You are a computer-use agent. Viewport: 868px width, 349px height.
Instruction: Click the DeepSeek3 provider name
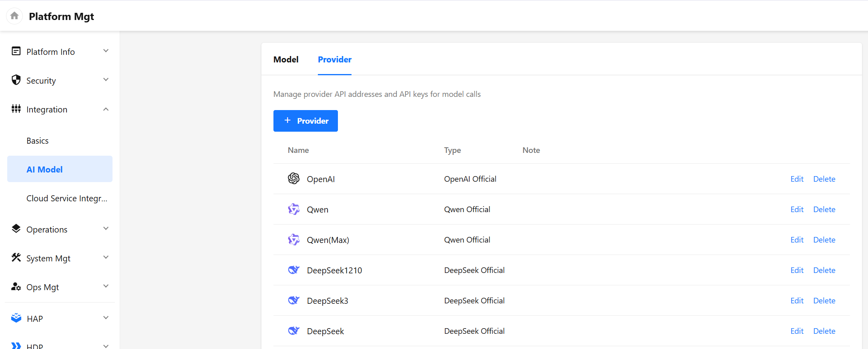click(x=328, y=301)
